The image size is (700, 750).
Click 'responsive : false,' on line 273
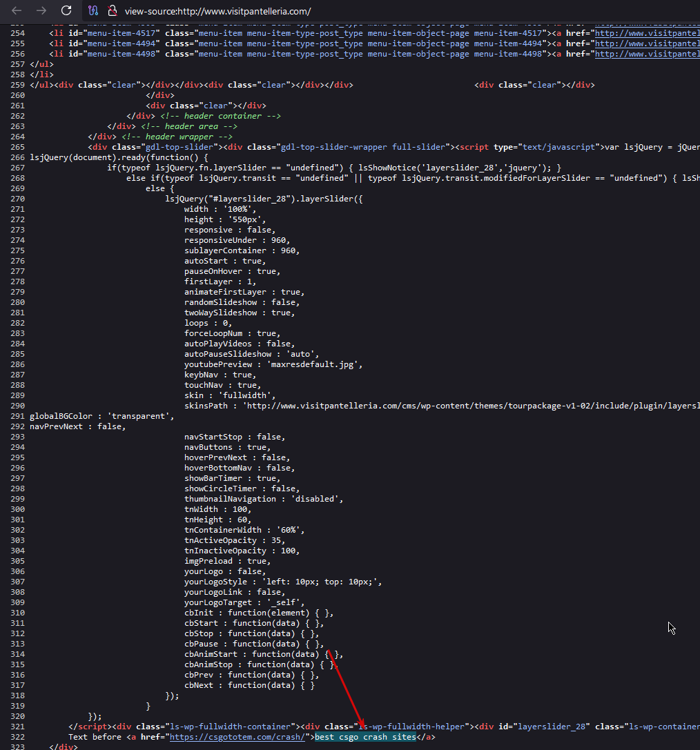point(230,230)
